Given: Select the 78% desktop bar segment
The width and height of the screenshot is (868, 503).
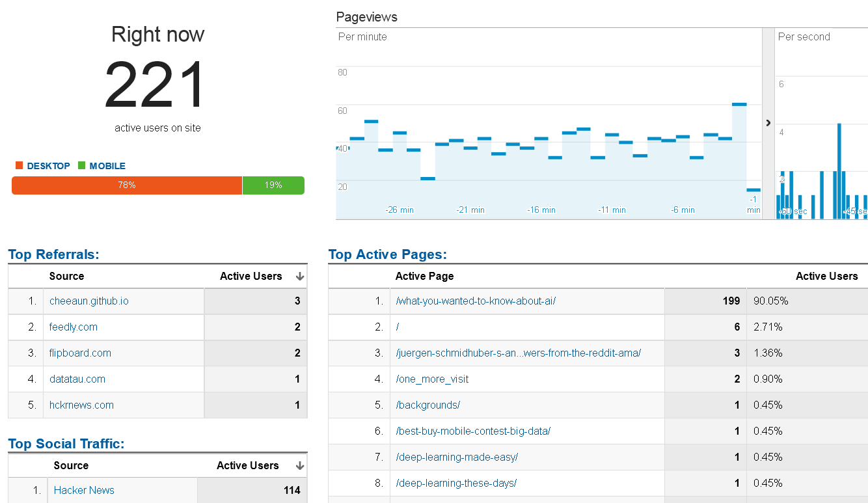Looking at the screenshot, I should pos(127,185).
